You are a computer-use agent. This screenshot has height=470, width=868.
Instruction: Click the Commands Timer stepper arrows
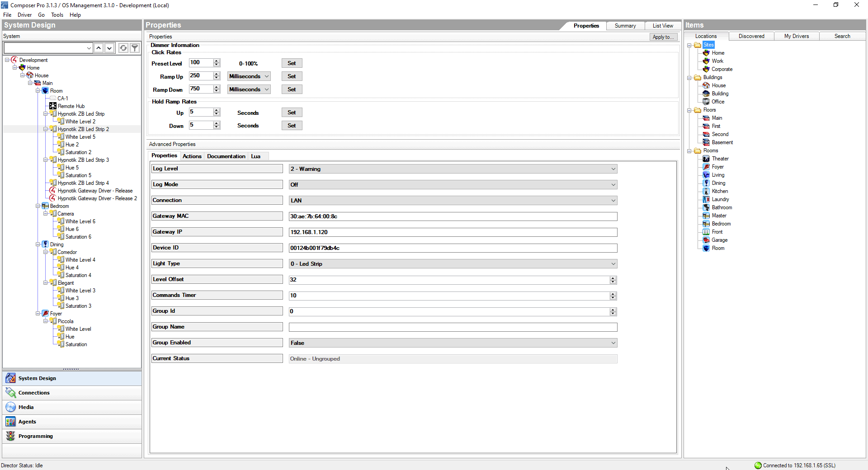point(613,296)
